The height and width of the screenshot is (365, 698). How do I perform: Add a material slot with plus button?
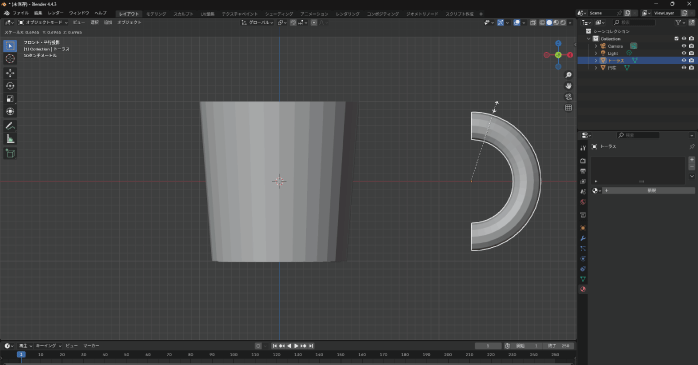point(691,159)
